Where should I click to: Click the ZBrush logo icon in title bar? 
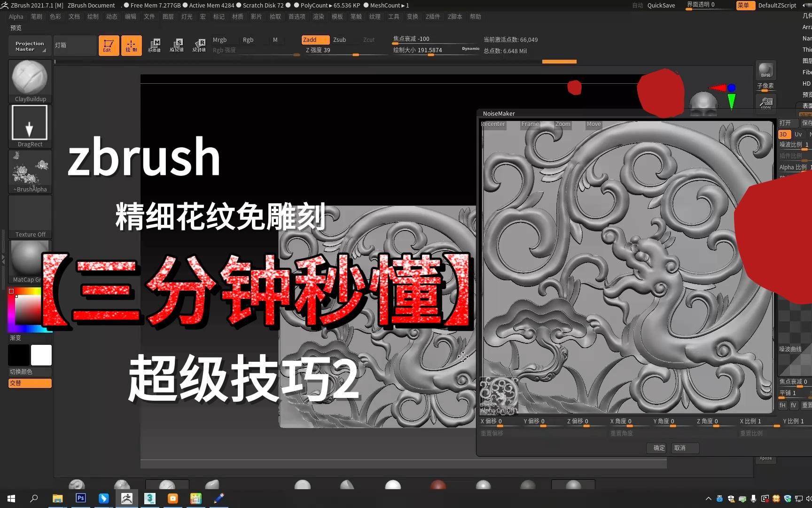click(5, 5)
